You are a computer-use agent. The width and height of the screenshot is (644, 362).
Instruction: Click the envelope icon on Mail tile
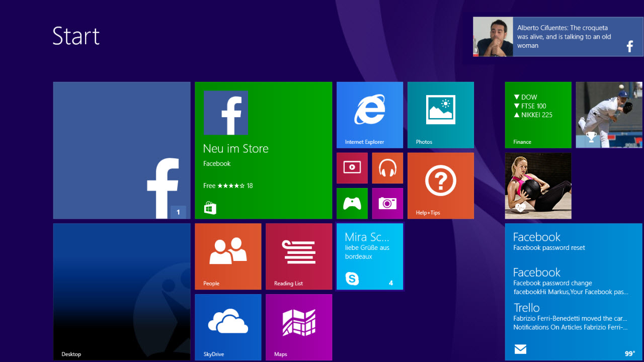520,349
